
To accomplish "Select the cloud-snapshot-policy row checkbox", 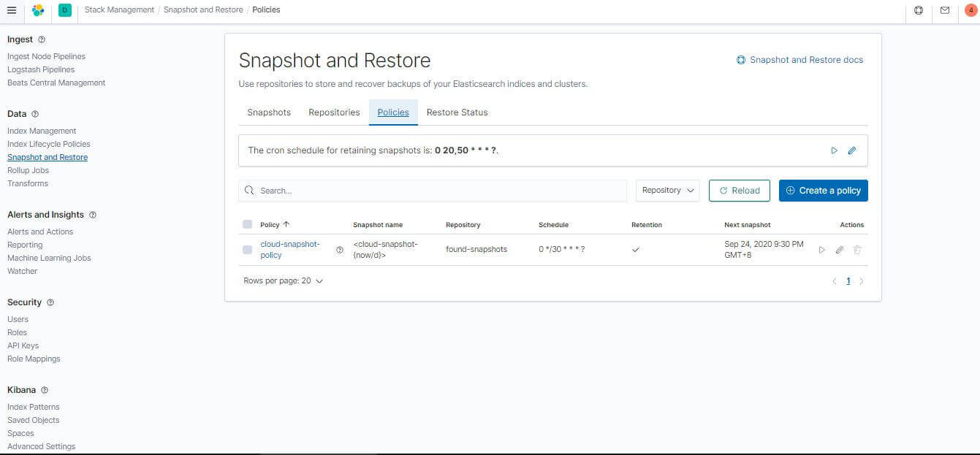I will pyautogui.click(x=247, y=249).
